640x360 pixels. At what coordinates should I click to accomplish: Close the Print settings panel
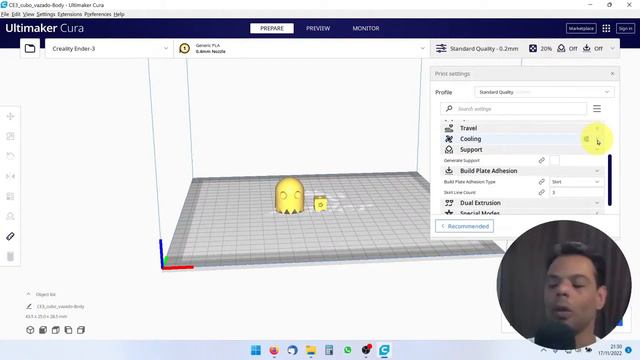point(612,73)
